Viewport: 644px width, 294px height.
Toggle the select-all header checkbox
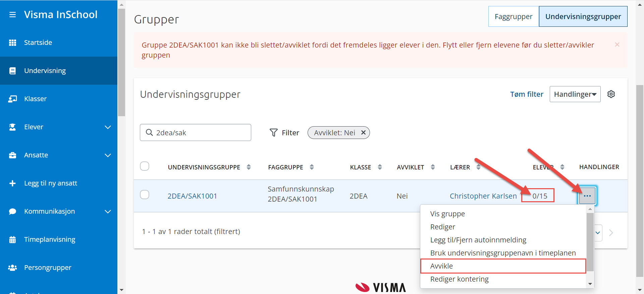click(x=145, y=166)
